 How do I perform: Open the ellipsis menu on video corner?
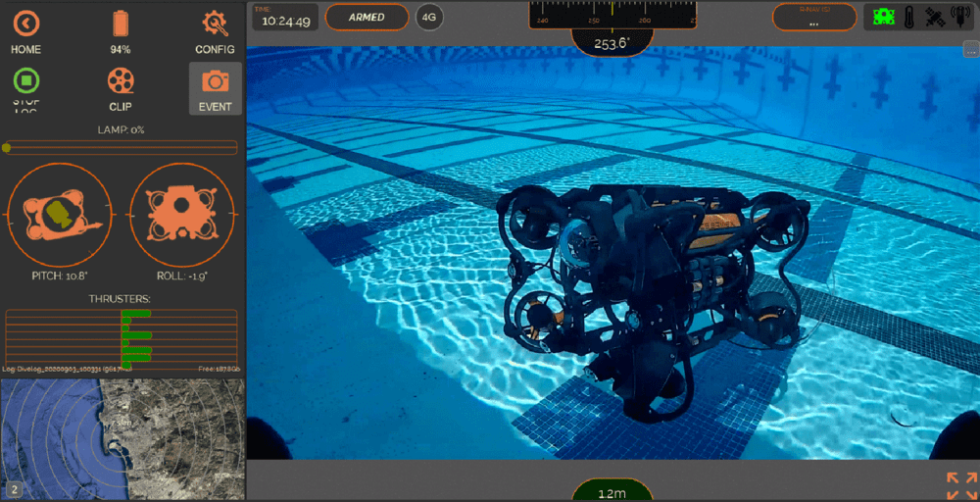pyautogui.click(x=970, y=49)
